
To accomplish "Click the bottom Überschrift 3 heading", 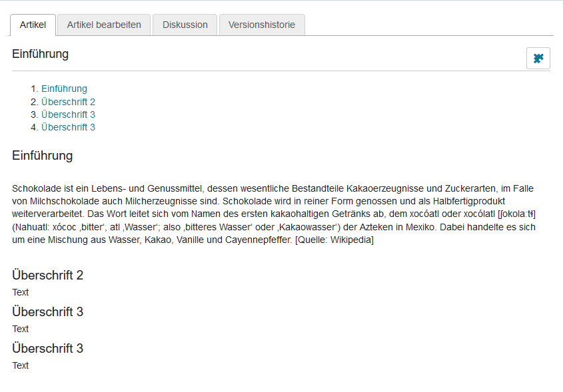I will pyautogui.click(x=47, y=347).
